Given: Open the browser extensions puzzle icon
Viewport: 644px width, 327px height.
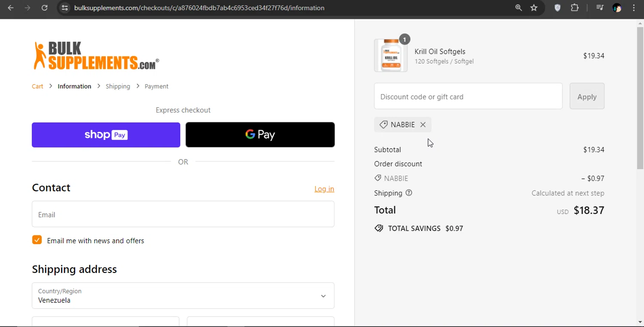Looking at the screenshot, I should [574, 8].
